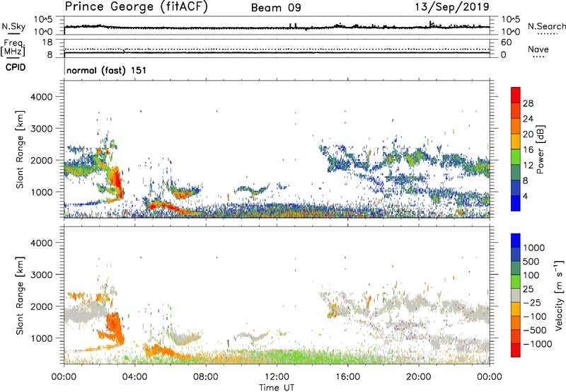
Task: Click the Nave legend label
Action: (538, 49)
